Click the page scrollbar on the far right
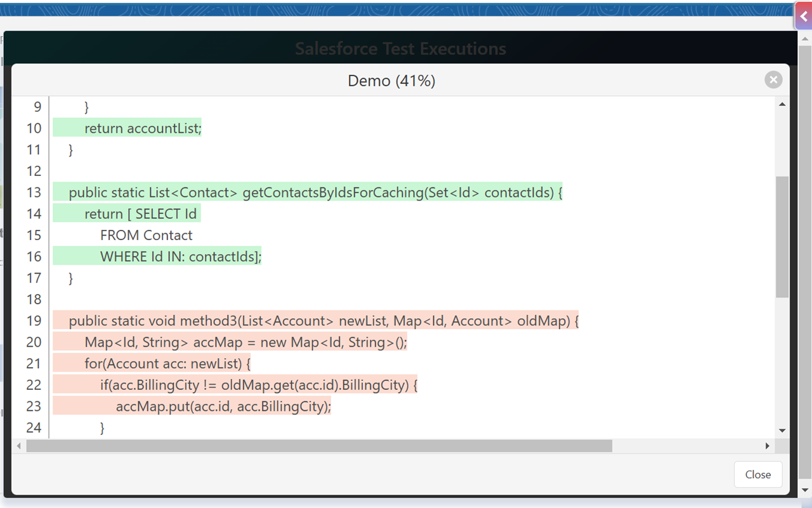This screenshot has height=508, width=812. click(803, 254)
